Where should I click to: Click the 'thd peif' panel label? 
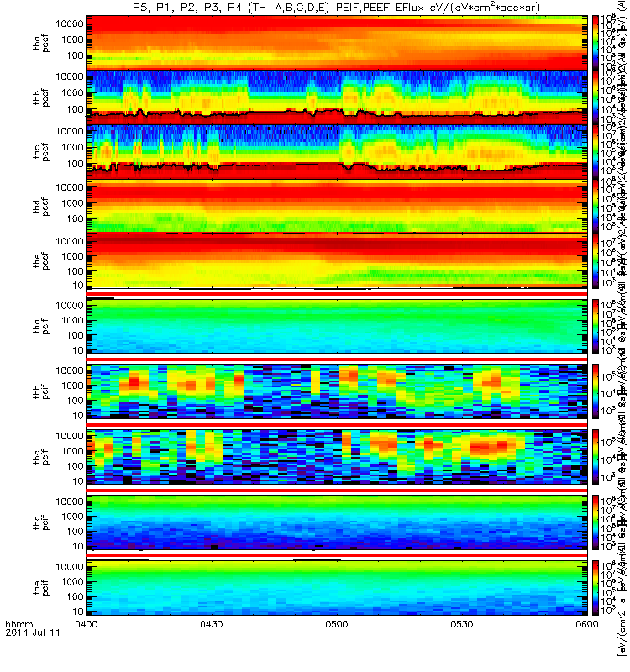pyautogui.click(x=41, y=522)
